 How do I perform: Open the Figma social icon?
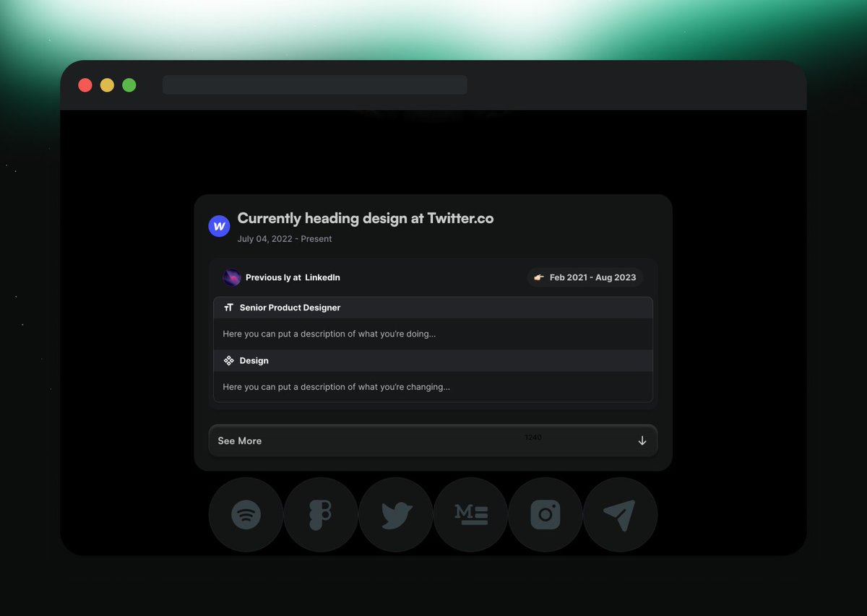pyautogui.click(x=321, y=515)
